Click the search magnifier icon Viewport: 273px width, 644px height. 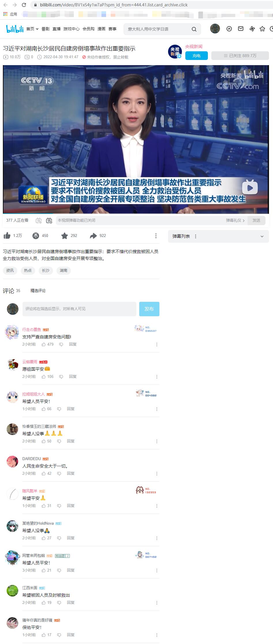pyautogui.click(x=194, y=29)
